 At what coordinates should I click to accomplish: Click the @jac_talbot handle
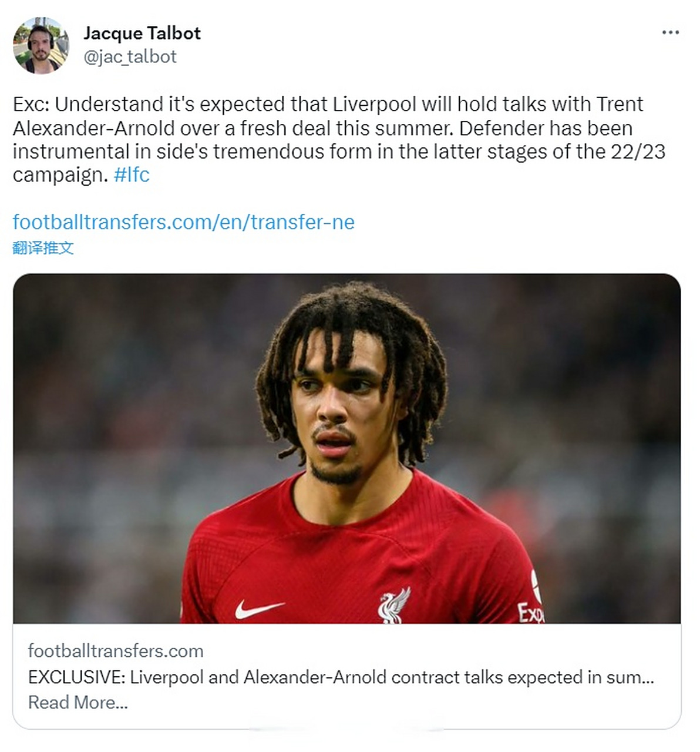tap(130, 56)
